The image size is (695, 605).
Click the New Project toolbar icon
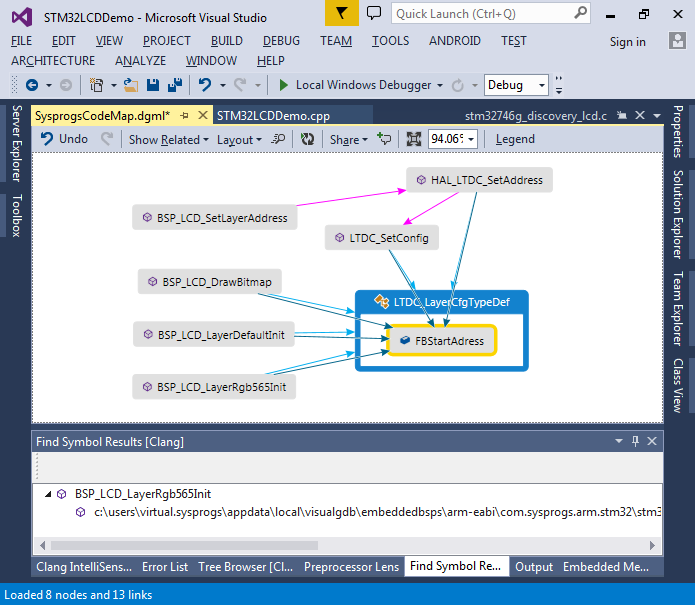(x=96, y=85)
